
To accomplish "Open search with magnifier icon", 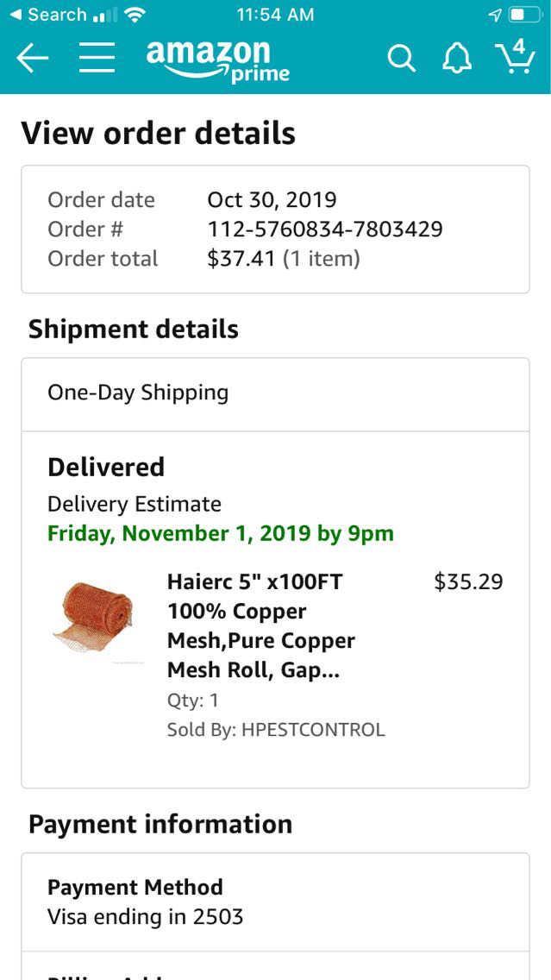I will [x=400, y=58].
